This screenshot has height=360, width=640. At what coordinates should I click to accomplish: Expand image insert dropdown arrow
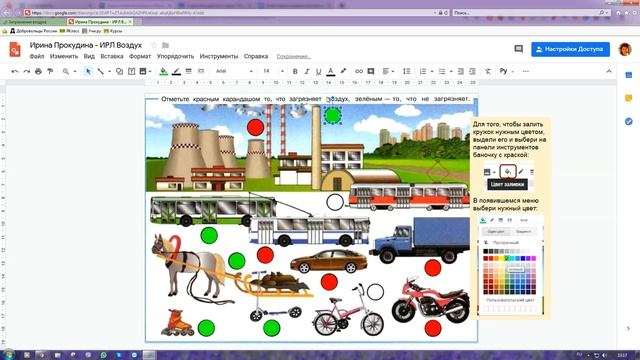pyautogui.click(x=150, y=72)
